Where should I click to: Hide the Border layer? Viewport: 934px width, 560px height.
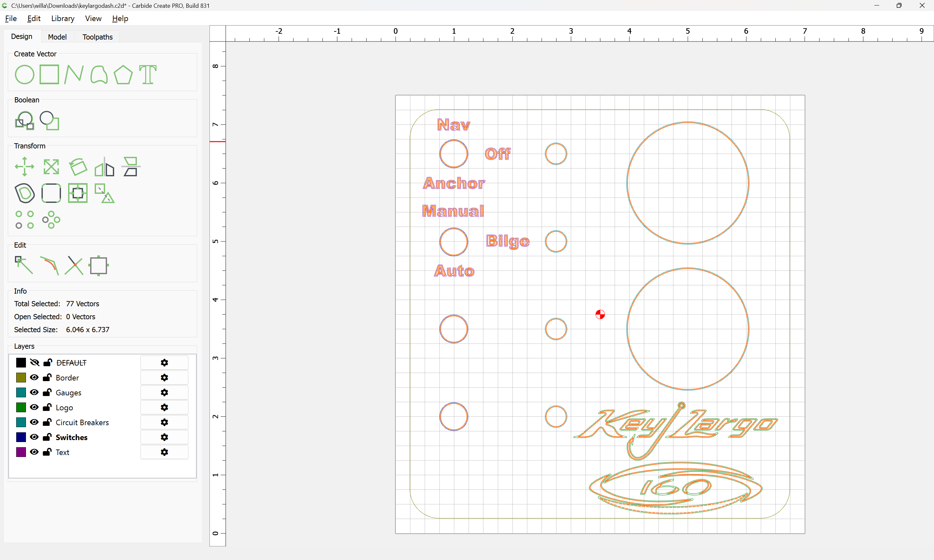click(34, 377)
